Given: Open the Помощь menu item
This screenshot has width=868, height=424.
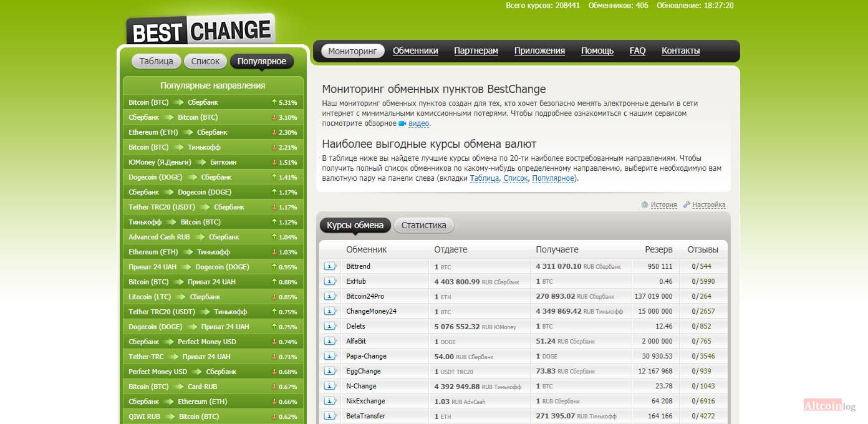Looking at the screenshot, I should (597, 51).
